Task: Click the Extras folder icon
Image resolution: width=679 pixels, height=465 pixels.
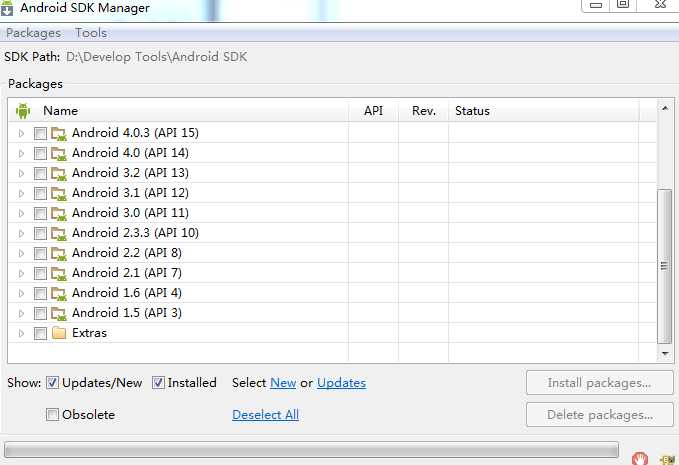Action: click(58, 333)
